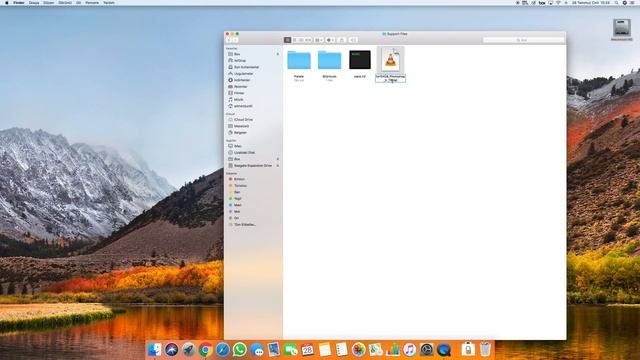Switch Finder to icon view
Viewport: 640px width, 360px height.
click(287, 40)
